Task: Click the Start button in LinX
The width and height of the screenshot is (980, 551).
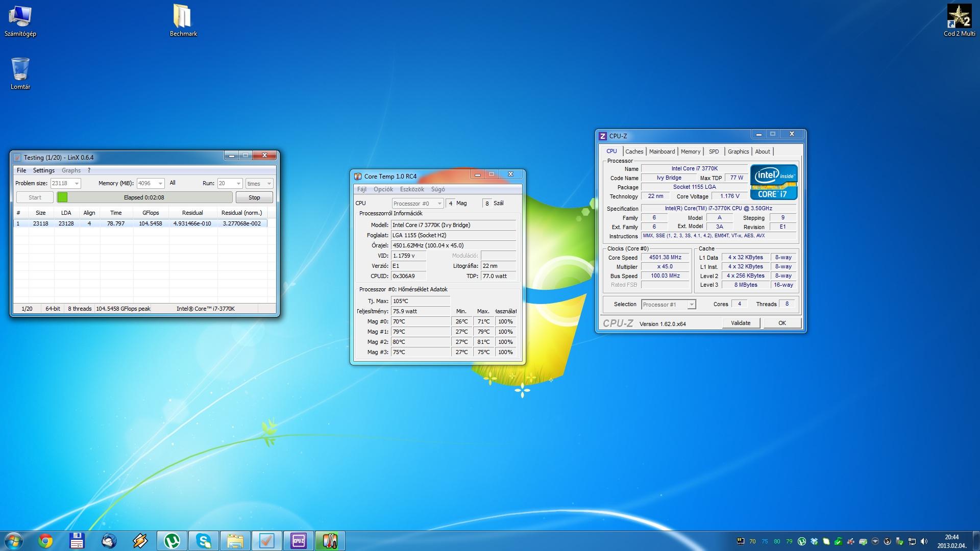Action: coord(35,197)
